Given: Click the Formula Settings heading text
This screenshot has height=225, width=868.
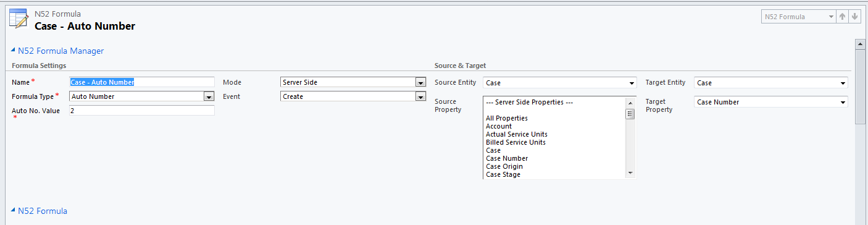Looking at the screenshot, I should pos(39,66).
